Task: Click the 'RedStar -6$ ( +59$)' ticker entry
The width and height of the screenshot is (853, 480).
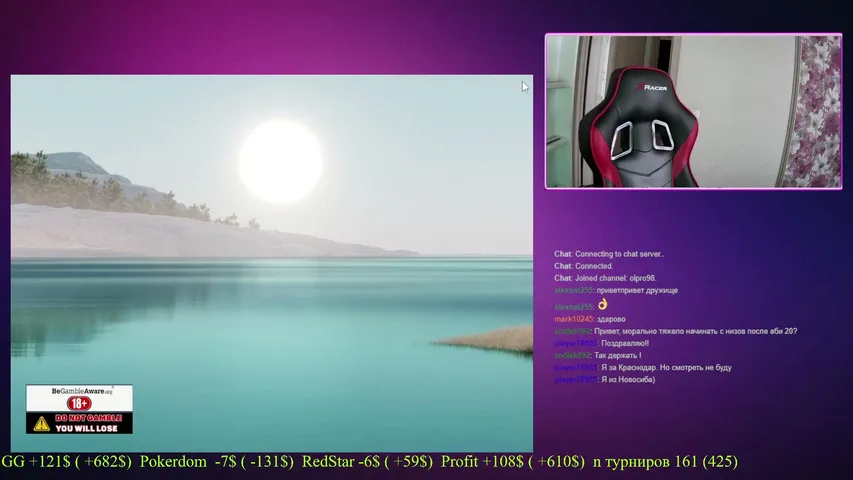Action: [x=367, y=461]
